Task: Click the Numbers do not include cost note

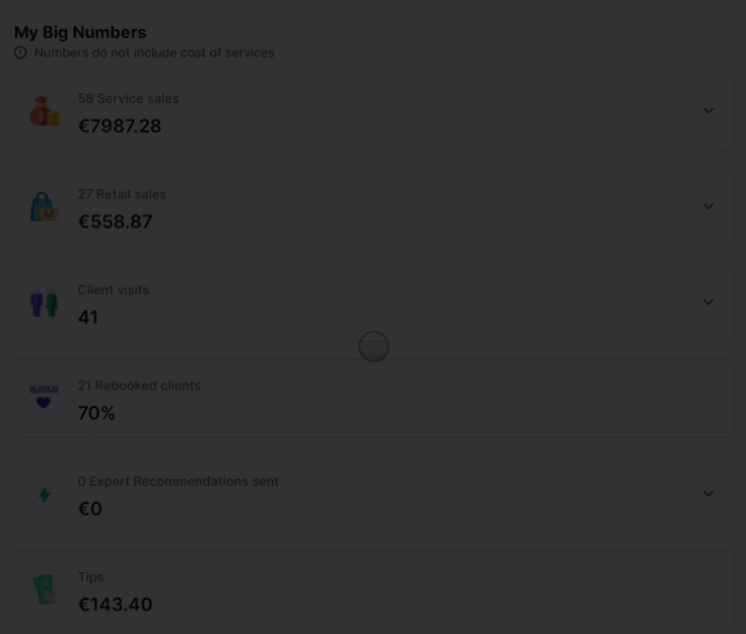Action: click(x=154, y=52)
